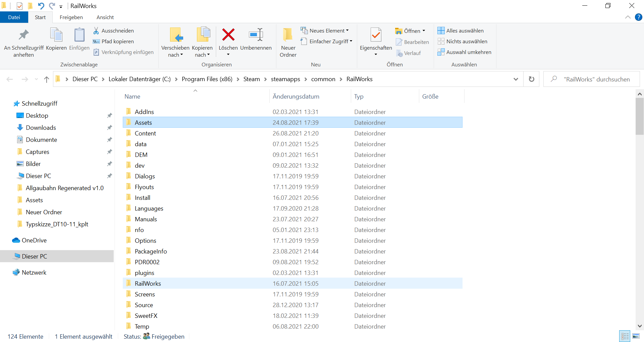The width and height of the screenshot is (644, 342).
Task: Switch to large icons view in status bar
Action: [x=636, y=336]
